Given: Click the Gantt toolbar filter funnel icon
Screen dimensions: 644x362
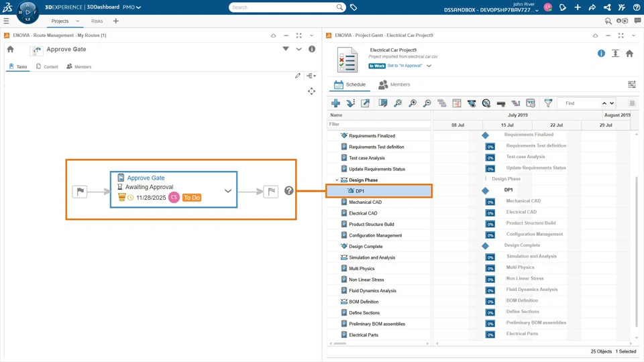Looking at the screenshot, I should point(548,103).
